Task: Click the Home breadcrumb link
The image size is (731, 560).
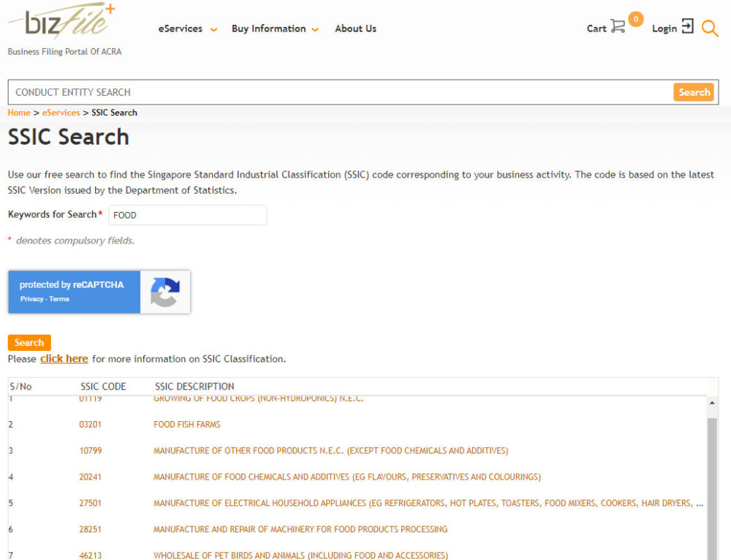Action: click(19, 113)
